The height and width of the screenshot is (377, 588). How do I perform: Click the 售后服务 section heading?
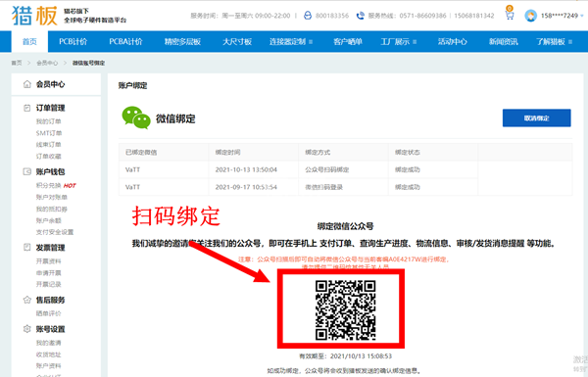point(50,300)
